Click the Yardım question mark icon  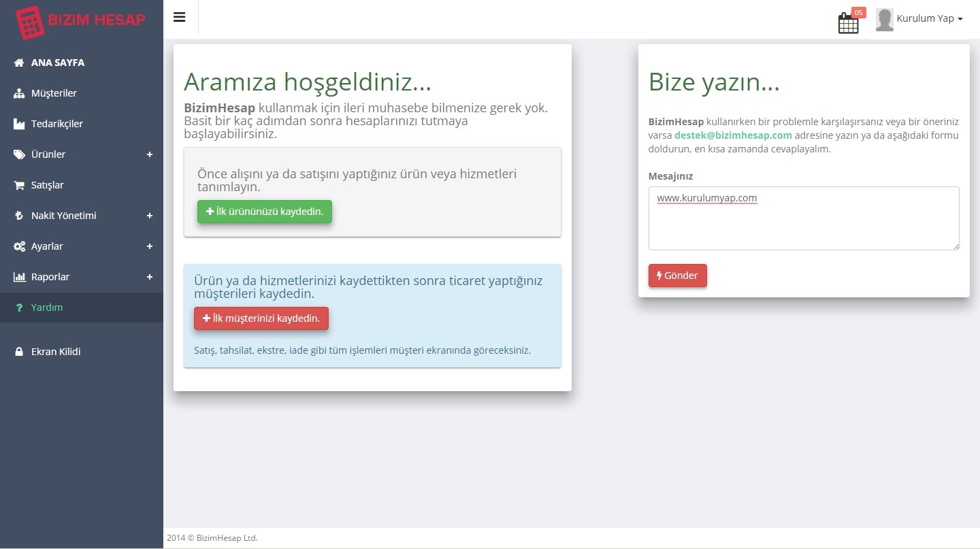pos(19,307)
